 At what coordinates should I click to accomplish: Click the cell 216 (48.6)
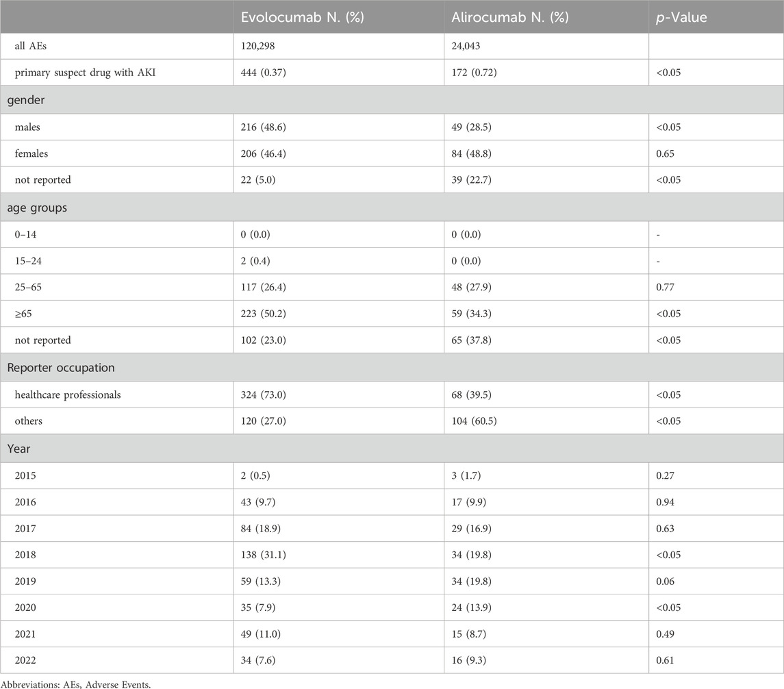[x=264, y=127]
